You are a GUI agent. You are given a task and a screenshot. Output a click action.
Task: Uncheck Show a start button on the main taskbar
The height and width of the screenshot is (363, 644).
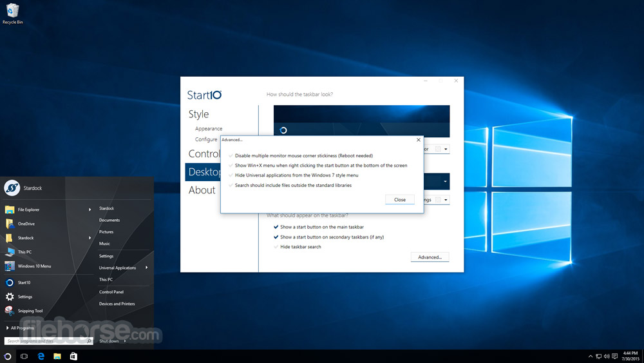tap(276, 227)
